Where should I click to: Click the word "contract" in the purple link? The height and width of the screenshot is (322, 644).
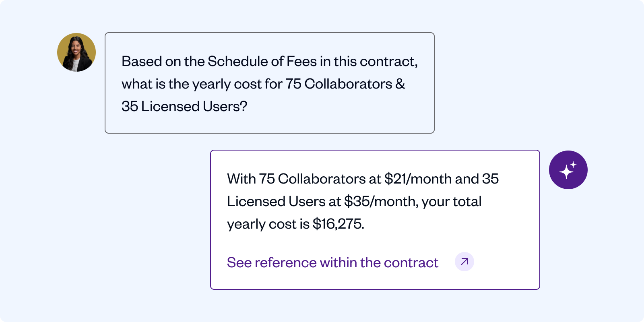coord(411,262)
